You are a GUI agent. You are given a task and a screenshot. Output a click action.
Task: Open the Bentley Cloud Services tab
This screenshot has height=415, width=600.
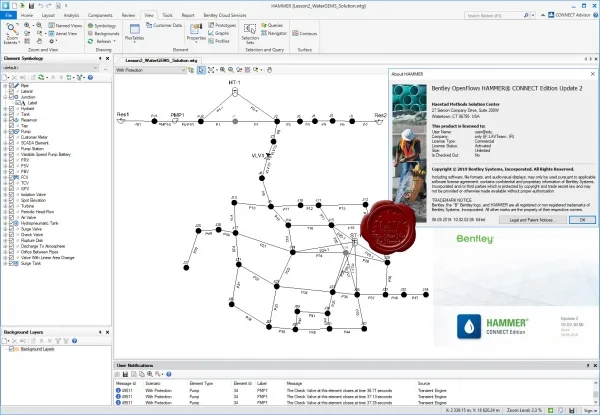(x=225, y=15)
